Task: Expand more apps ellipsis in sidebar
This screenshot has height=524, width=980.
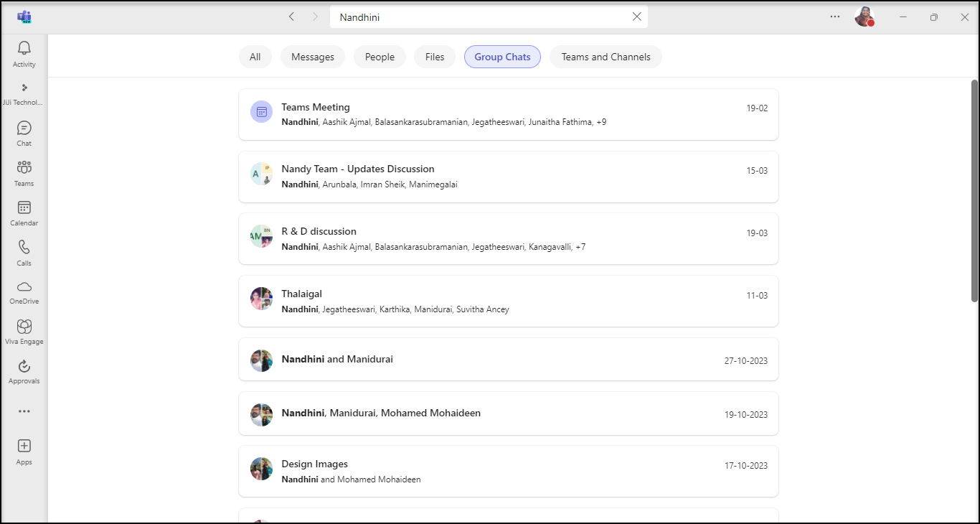Action: (24, 411)
